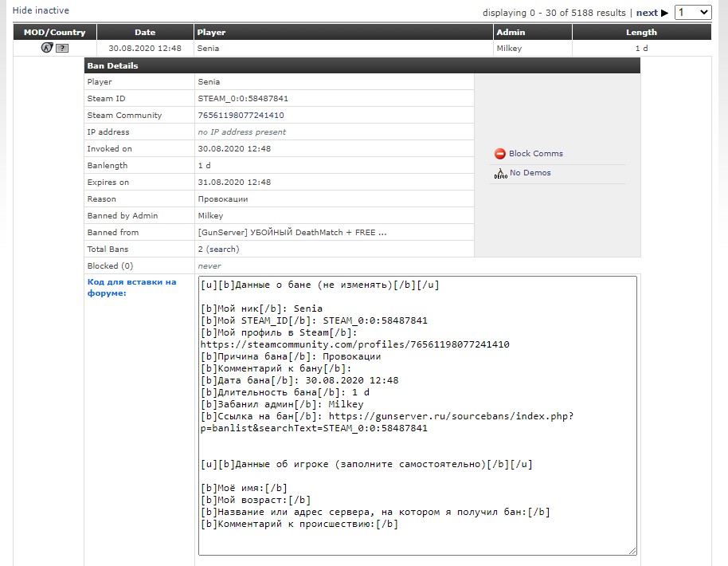The height and width of the screenshot is (566, 728).
Task: Click the (search) link beside Total Bans
Action: click(222, 250)
